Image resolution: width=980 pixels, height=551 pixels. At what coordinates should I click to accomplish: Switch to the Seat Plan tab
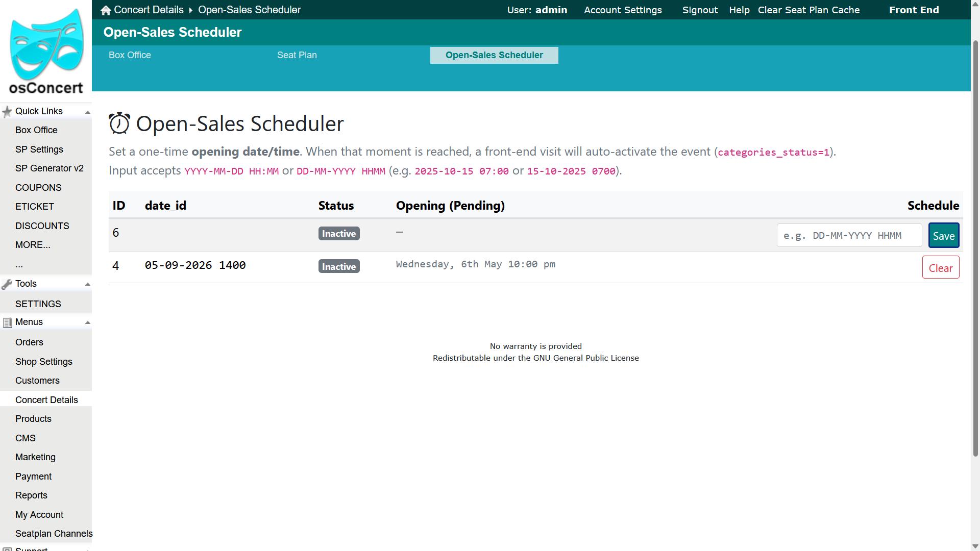pyautogui.click(x=297, y=55)
